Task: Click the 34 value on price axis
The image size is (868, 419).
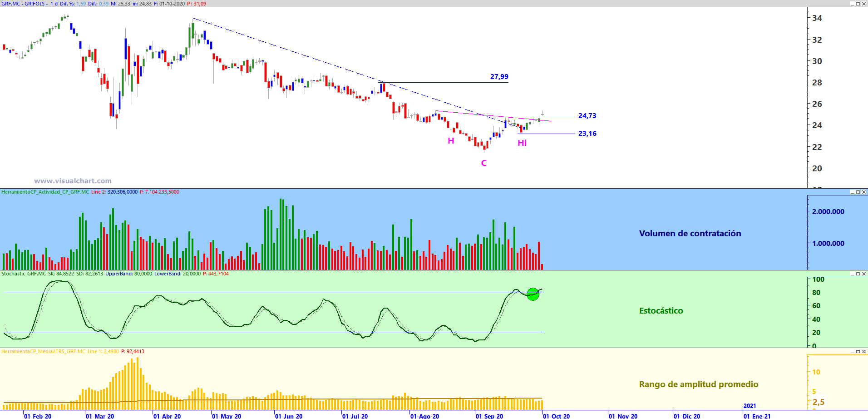Action: [817, 18]
